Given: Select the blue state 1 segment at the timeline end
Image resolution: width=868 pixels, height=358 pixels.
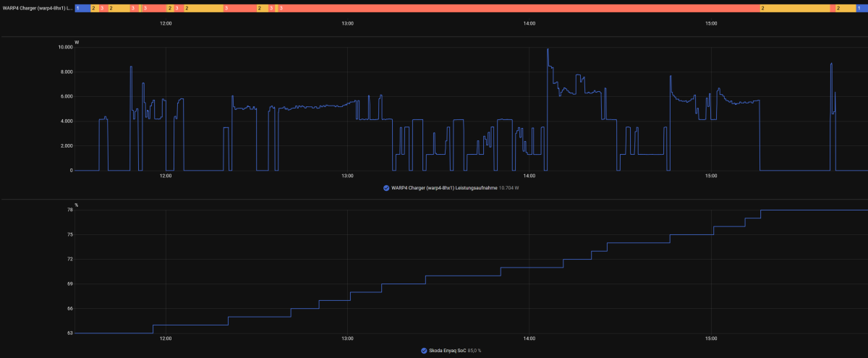Looking at the screenshot, I should pyautogui.click(x=861, y=7).
